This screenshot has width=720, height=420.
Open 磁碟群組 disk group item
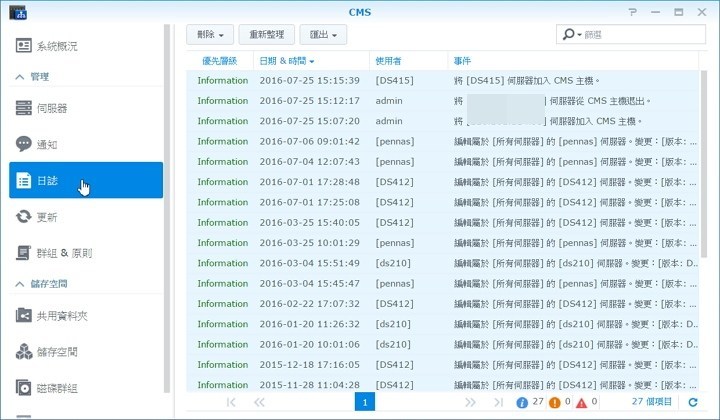click(x=86, y=388)
